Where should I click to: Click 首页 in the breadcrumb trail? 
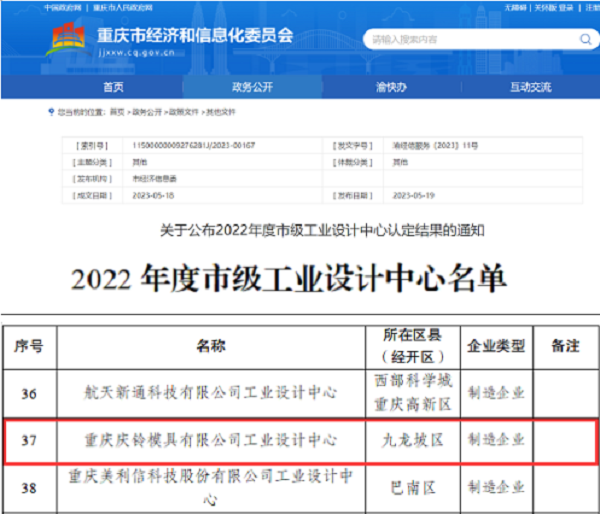click(x=117, y=112)
